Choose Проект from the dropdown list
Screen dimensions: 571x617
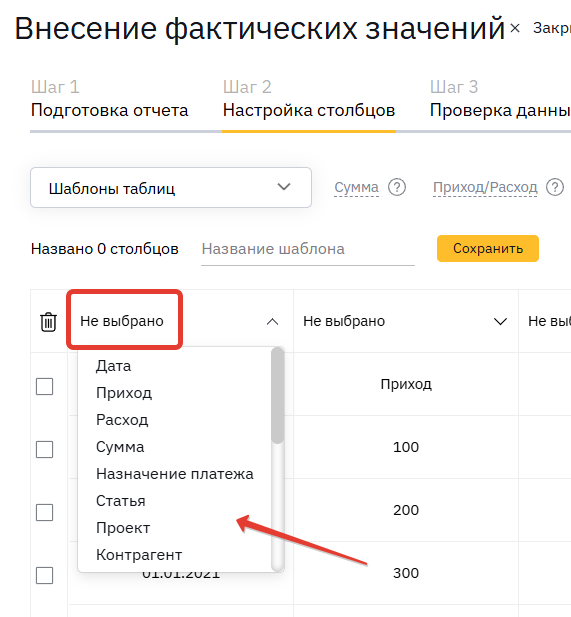[123, 528]
